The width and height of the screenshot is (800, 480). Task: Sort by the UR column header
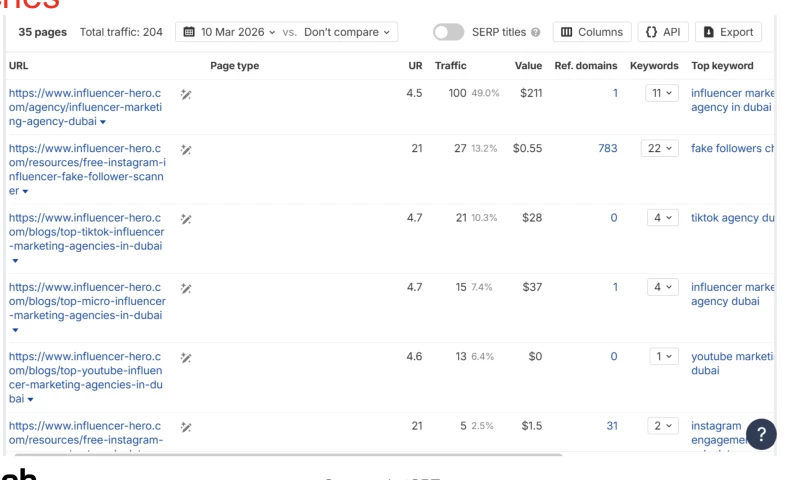click(415, 66)
